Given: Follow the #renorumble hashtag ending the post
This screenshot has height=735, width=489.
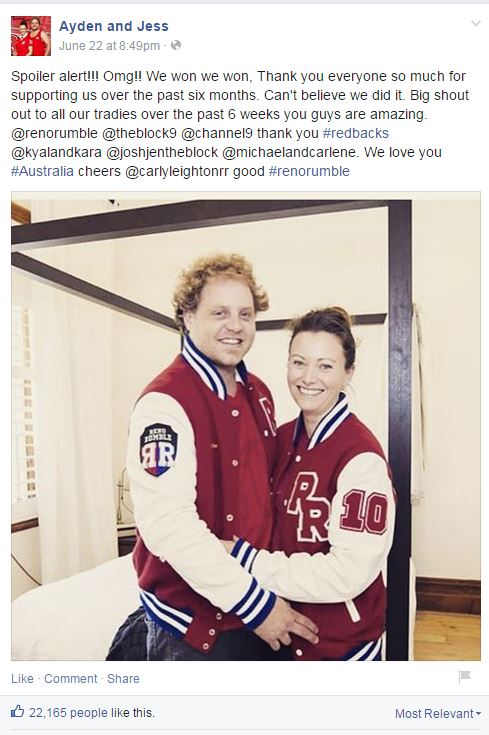Looking at the screenshot, I should 309,171.
